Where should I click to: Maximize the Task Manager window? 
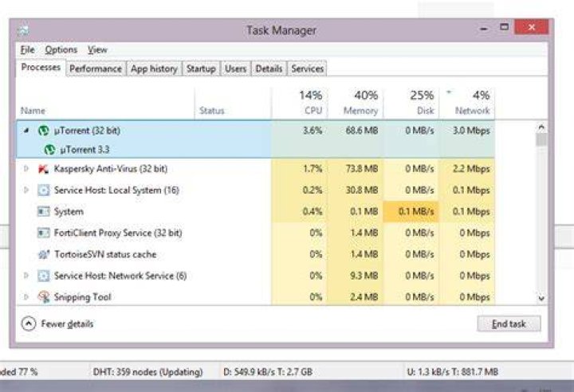pyautogui.click(x=504, y=27)
